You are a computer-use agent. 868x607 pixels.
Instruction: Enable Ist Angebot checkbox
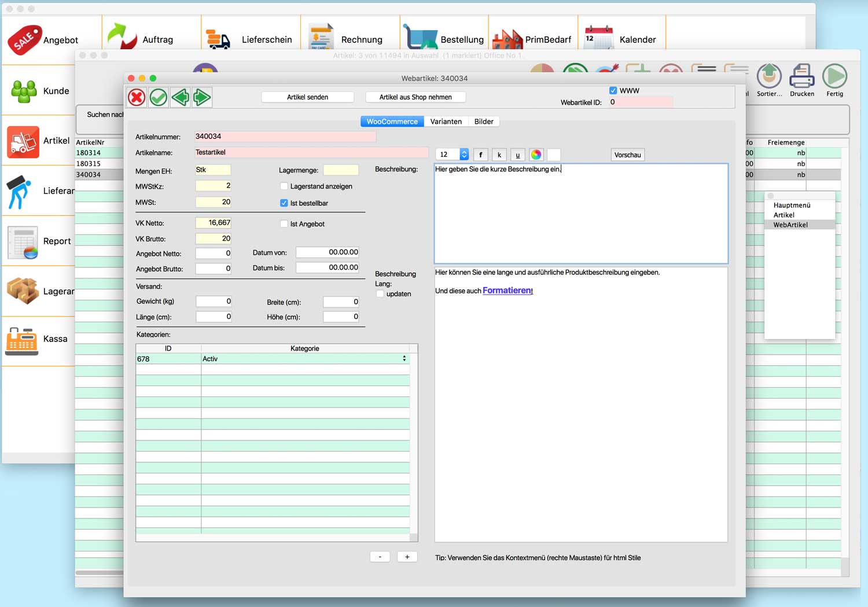284,224
